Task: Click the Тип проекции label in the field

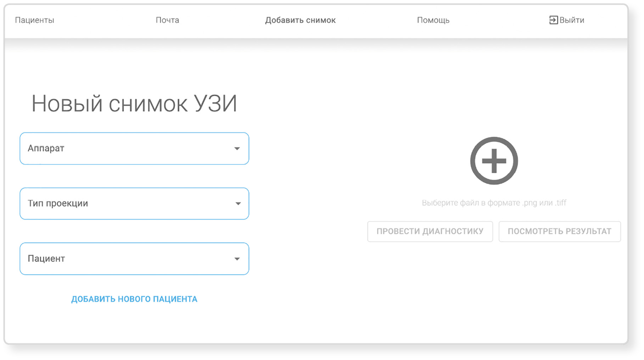Action: pos(58,203)
